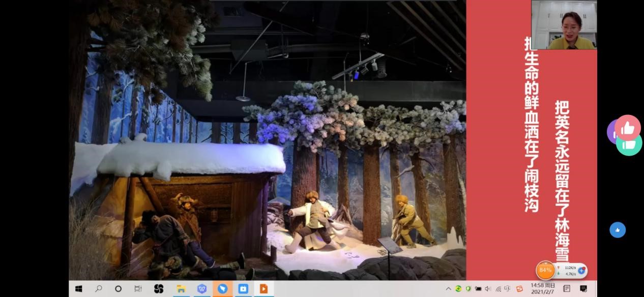Open the blue calendar-style taskbar app
This screenshot has height=297, width=644.
pos(243,289)
